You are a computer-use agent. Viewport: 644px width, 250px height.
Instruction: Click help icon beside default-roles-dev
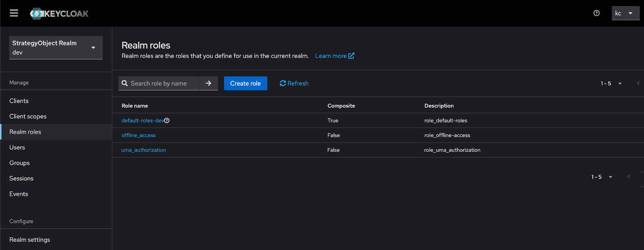click(167, 121)
